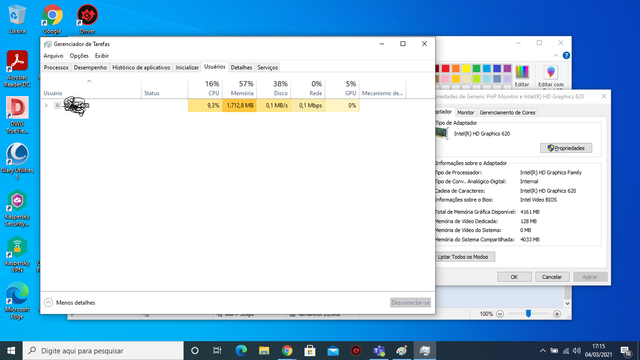Viewport: 640px width, 360px height.
Task: Open Editar cores in Paint
Action: coord(522,76)
